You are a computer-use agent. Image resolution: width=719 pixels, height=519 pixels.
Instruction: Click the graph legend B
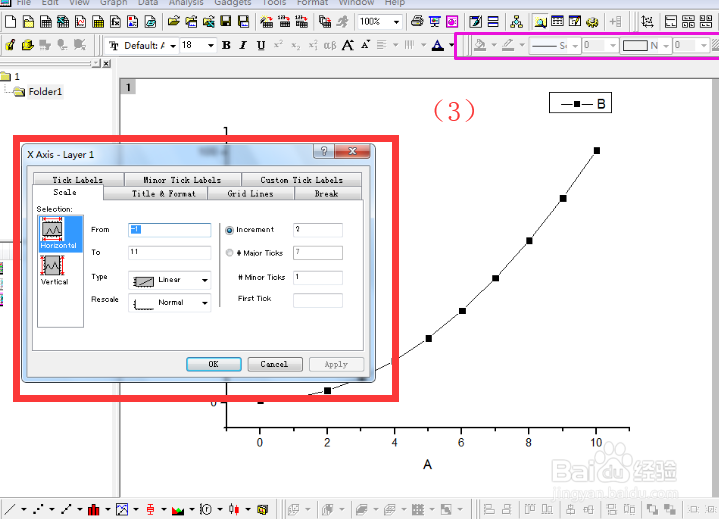tap(580, 104)
